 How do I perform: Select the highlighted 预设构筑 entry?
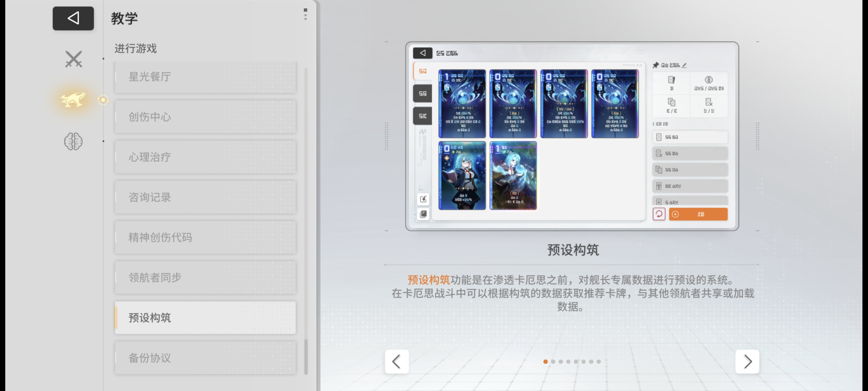tap(205, 317)
